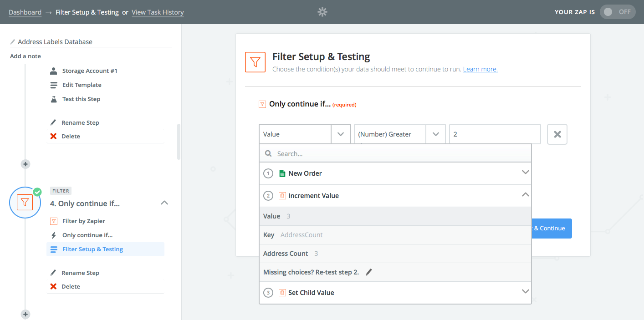Collapse the 4. Only continue if... step
The height and width of the screenshot is (320, 644).
[164, 203]
